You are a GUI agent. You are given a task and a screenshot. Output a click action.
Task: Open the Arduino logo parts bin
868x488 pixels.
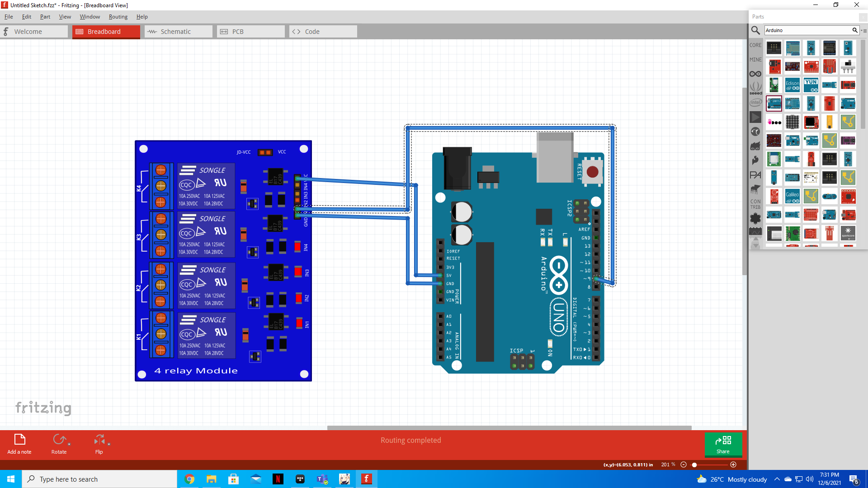click(755, 74)
